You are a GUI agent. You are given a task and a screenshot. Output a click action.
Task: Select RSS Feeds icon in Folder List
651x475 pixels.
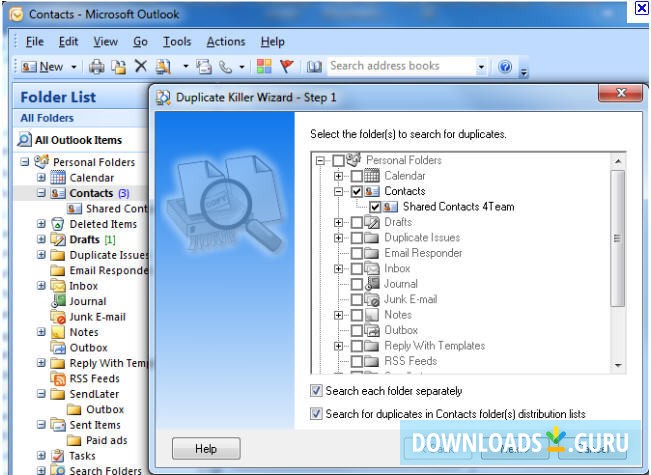pyautogui.click(x=58, y=378)
